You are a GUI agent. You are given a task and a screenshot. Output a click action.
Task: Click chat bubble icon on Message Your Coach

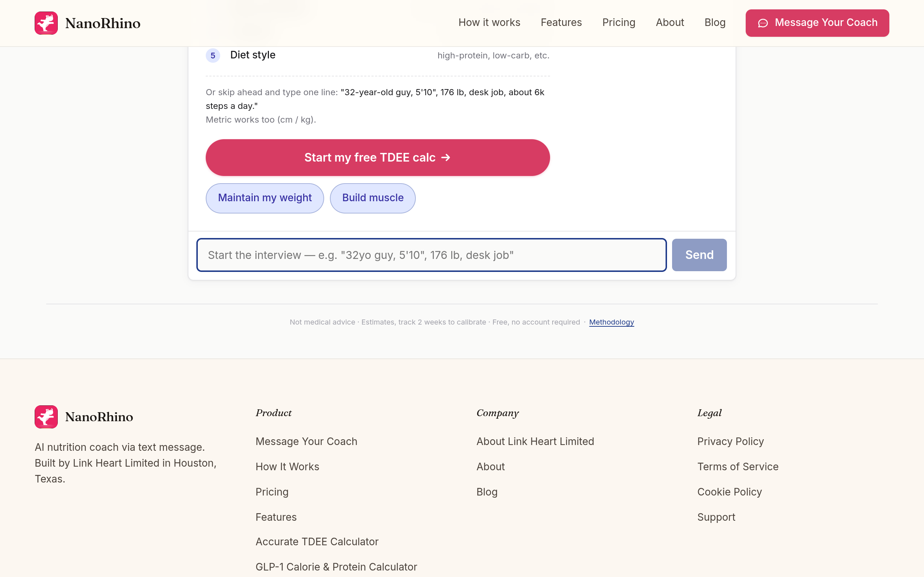coord(763,23)
